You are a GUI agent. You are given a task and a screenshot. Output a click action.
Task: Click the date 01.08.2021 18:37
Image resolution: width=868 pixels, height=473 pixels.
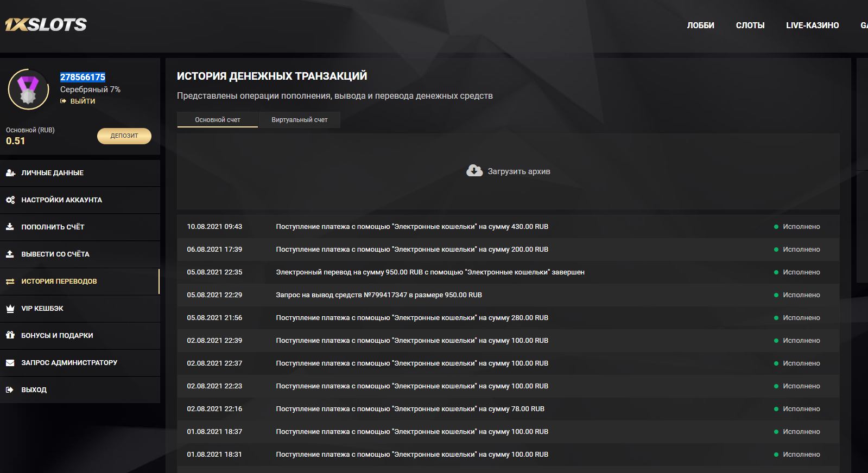coord(214,432)
